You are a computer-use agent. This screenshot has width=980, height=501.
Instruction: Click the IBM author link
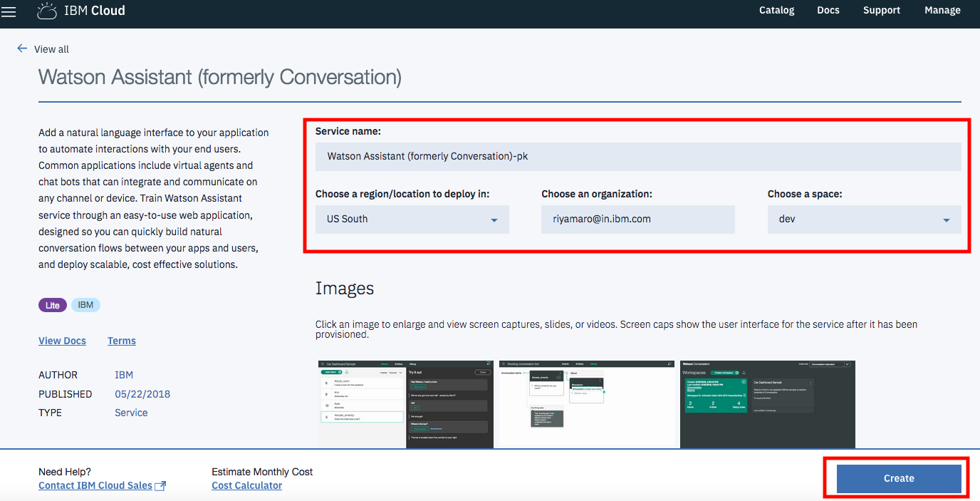coord(124,375)
